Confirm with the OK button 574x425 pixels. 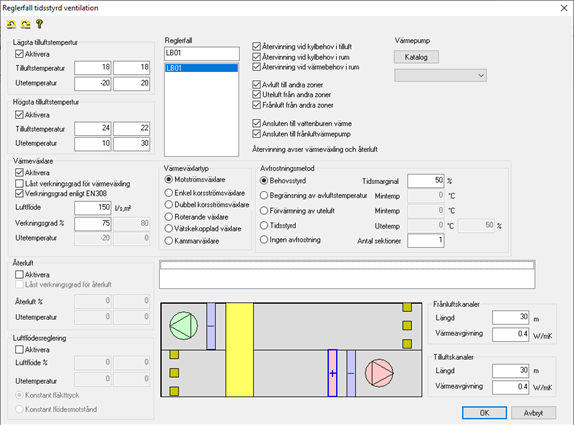pos(484,413)
